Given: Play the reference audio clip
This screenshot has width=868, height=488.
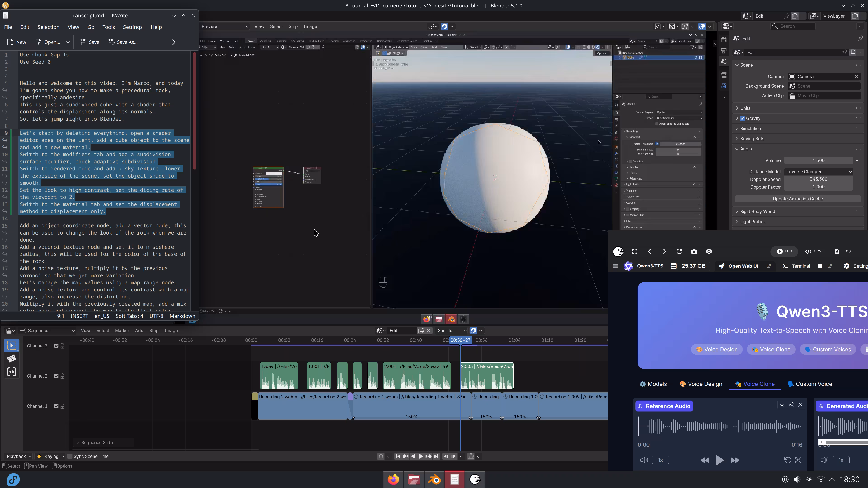Looking at the screenshot, I should coord(719,460).
